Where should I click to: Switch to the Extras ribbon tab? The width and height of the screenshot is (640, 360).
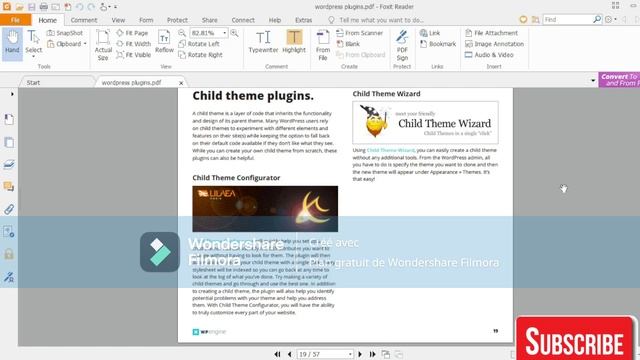pyautogui.click(x=303, y=20)
